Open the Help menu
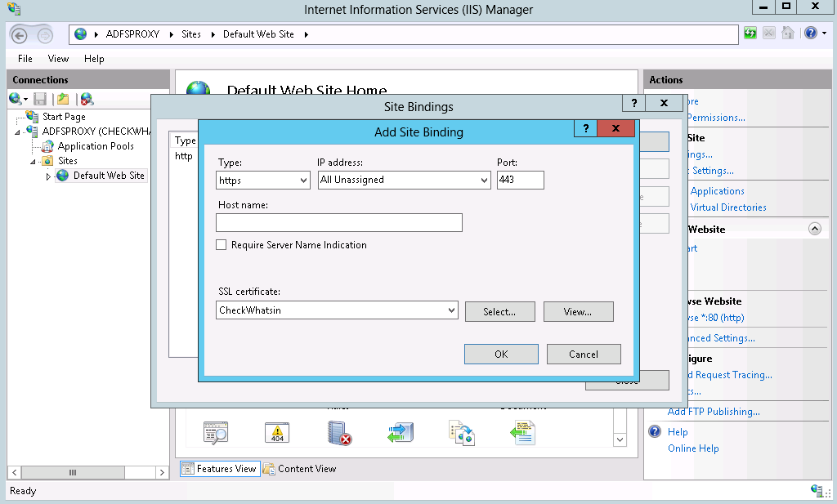This screenshot has height=504, width=837. click(94, 59)
